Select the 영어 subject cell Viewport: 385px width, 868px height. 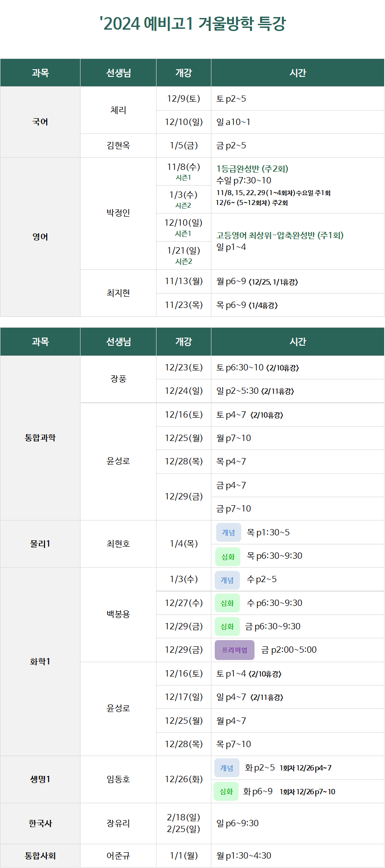40,237
